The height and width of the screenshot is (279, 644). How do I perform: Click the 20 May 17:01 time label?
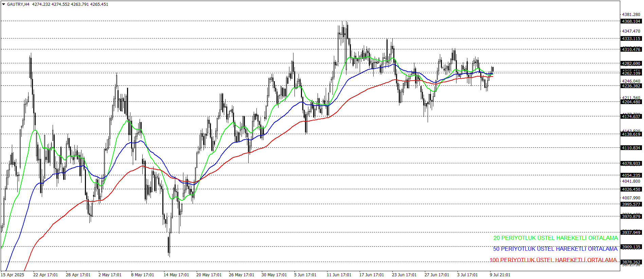point(209,275)
